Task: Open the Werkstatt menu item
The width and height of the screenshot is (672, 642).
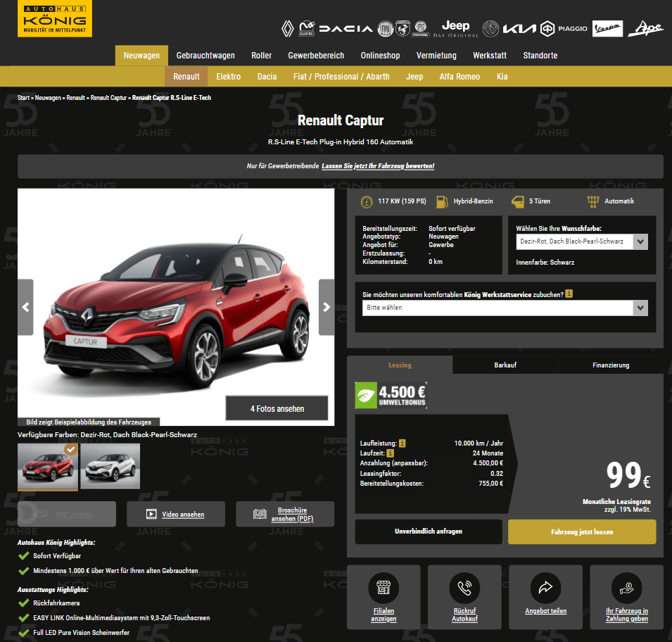Action: click(x=490, y=56)
